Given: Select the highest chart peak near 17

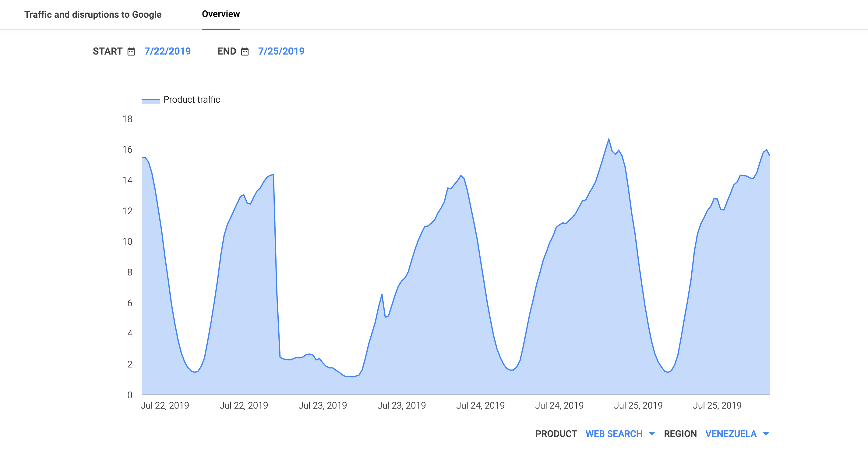Looking at the screenshot, I should (609, 139).
